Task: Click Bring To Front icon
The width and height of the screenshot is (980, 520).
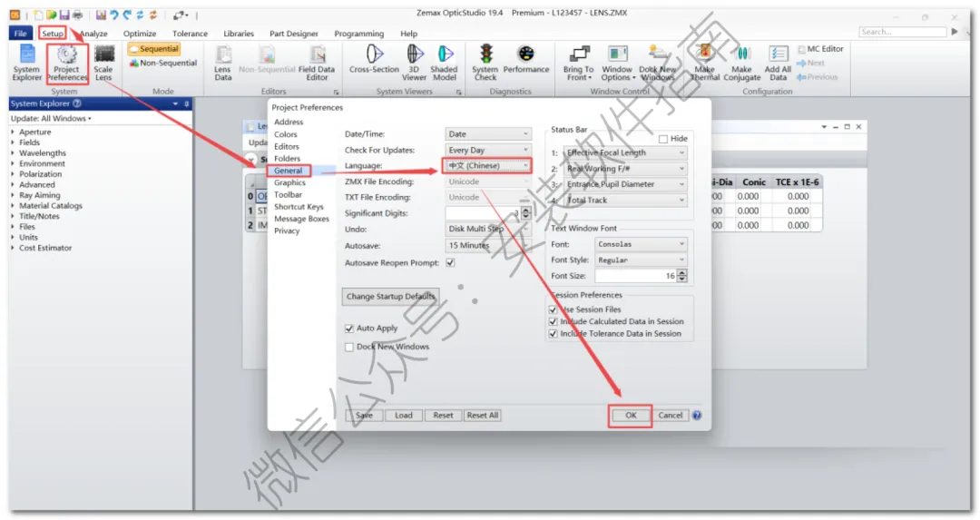Action: pyautogui.click(x=578, y=63)
